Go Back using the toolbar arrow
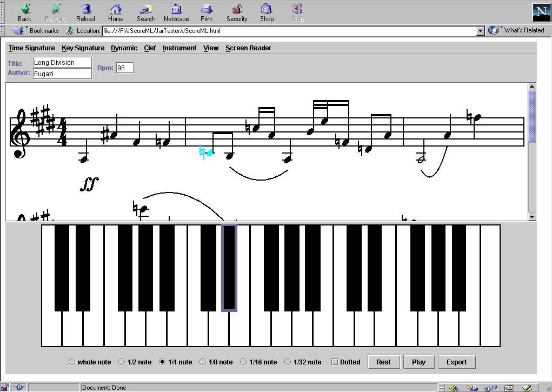The image size is (552, 392). pos(25,9)
